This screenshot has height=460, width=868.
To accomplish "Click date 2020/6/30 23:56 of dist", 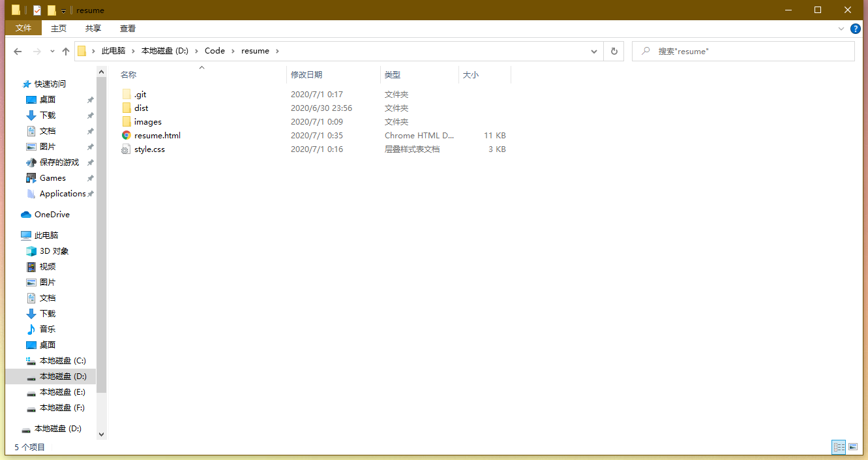I will point(322,108).
